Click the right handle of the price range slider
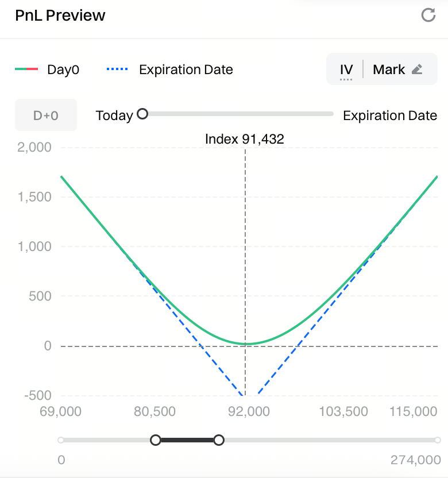The width and height of the screenshot is (448, 478). 218,440
